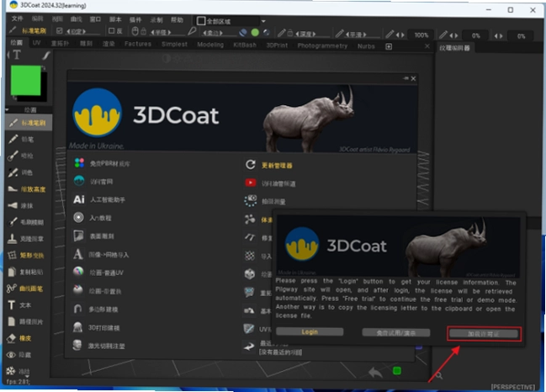
Task: Open the 表面雕刻 surface sculpting option
Action: (x=93, y=236)
